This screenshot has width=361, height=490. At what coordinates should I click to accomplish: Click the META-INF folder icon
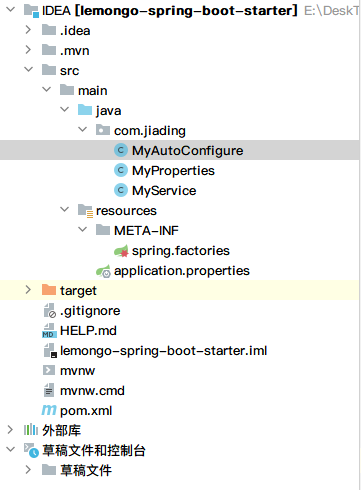click(103, 230)
